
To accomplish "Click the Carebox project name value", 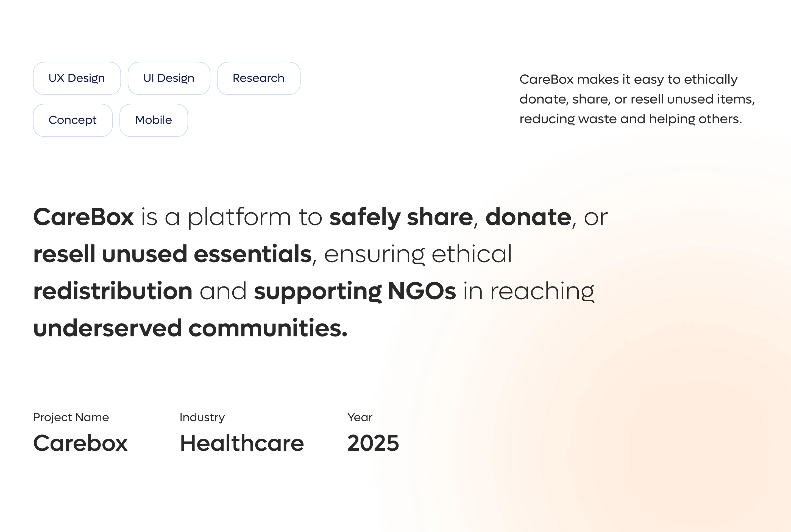I will coord(80,443).
